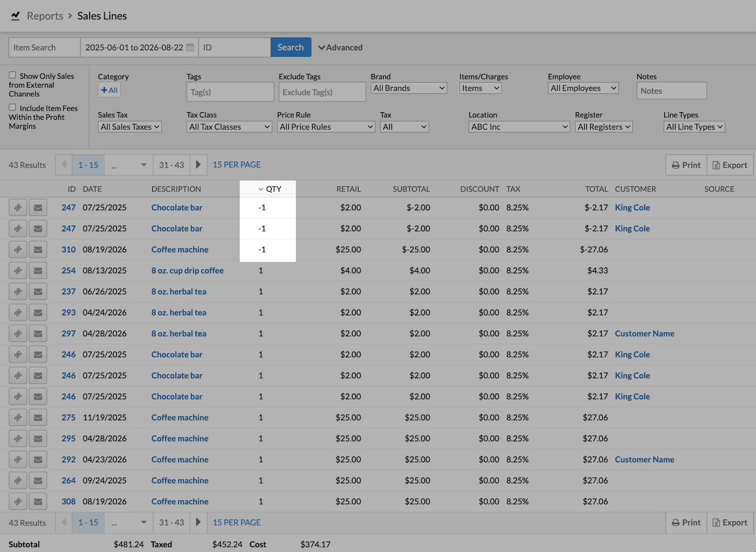756x552 pixels.
Task: Open Customer Name link for sale 297
Action: (644, 334)
